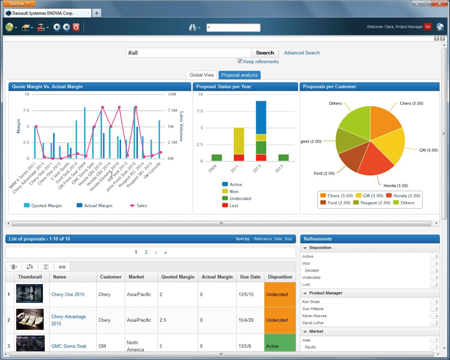Click the Customer column header

(x=110, y=277)
